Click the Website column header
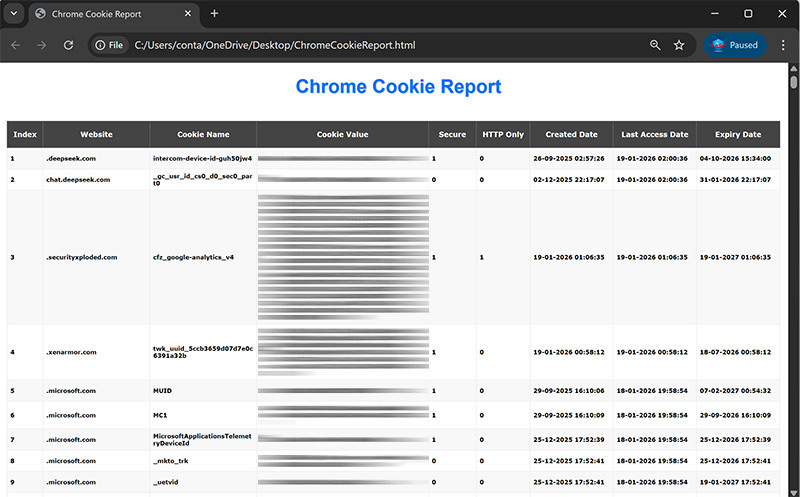Screen dimensions: 800x497 point(96,134)
